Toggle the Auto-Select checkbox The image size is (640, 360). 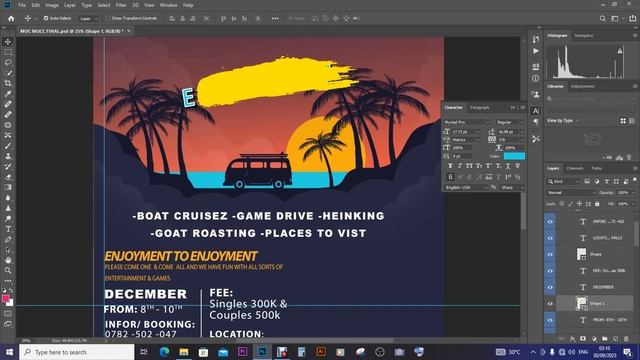click(46, 18)
